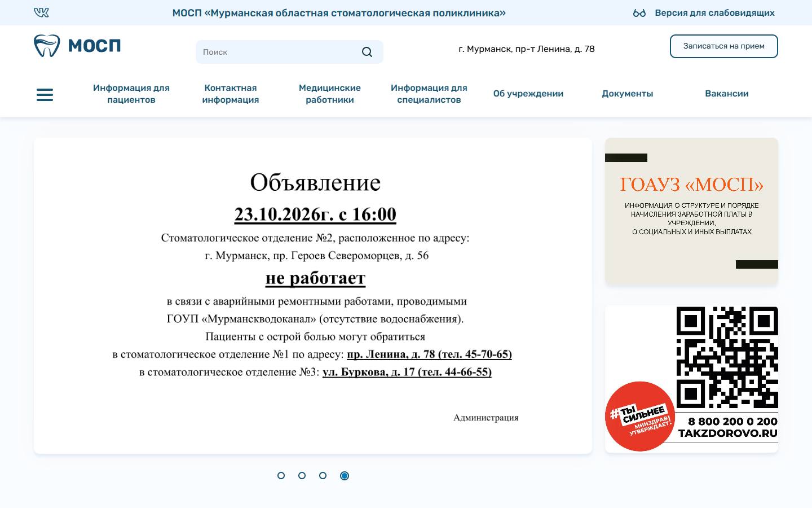This screenshot has height=508, width=812.
Task: Select the third slider dot
Action: (323, 476)
